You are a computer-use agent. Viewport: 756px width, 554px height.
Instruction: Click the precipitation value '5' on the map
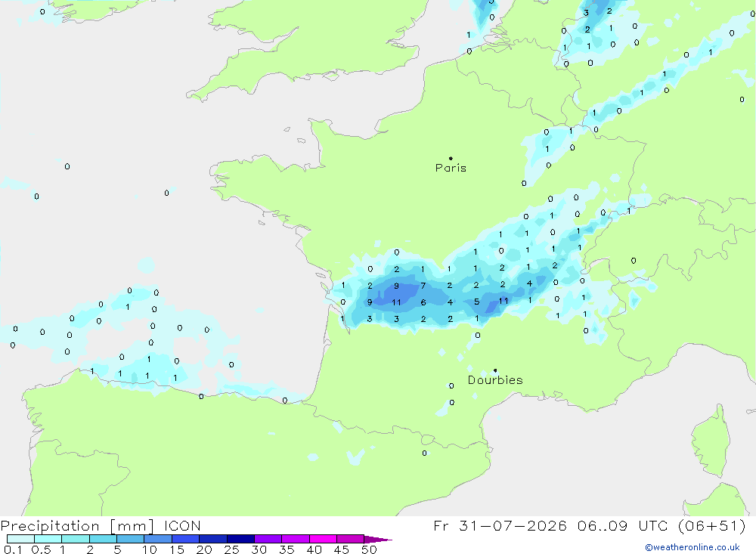[477, 302]
